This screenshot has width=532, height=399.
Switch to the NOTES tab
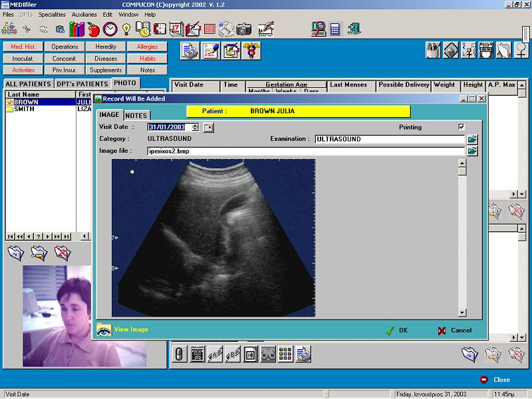click(136, 115)
